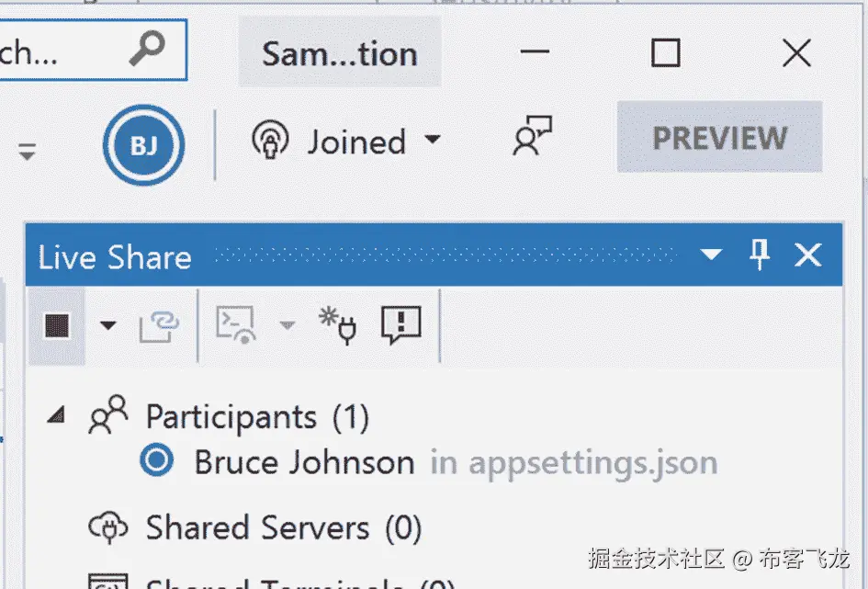Click the search magnifier icon
The image size is (868, 589).
coord(147,49)
